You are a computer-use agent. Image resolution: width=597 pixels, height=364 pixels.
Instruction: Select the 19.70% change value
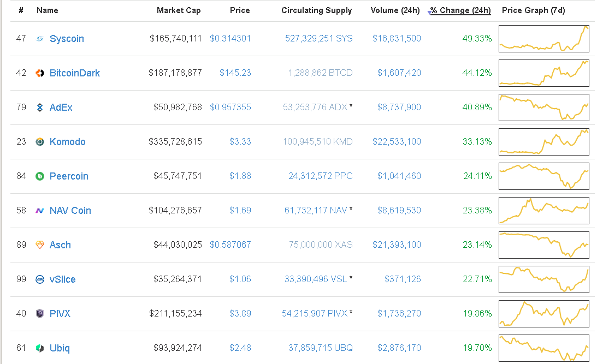(x=477, y=348)
